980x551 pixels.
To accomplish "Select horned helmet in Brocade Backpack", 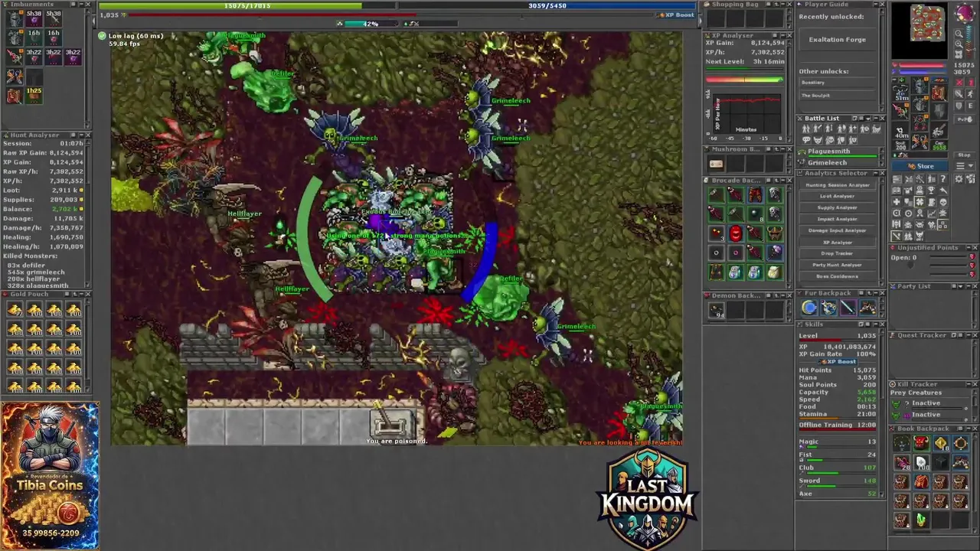I will (775, 233).
